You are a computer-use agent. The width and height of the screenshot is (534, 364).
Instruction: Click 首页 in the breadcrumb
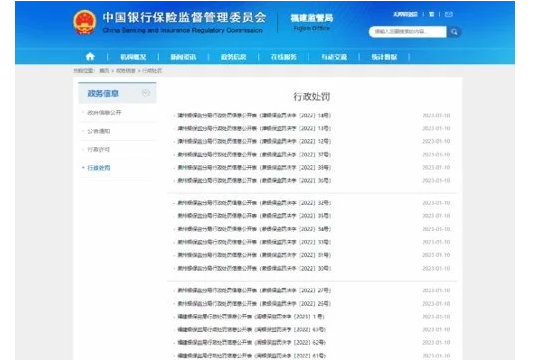[104, 70]
